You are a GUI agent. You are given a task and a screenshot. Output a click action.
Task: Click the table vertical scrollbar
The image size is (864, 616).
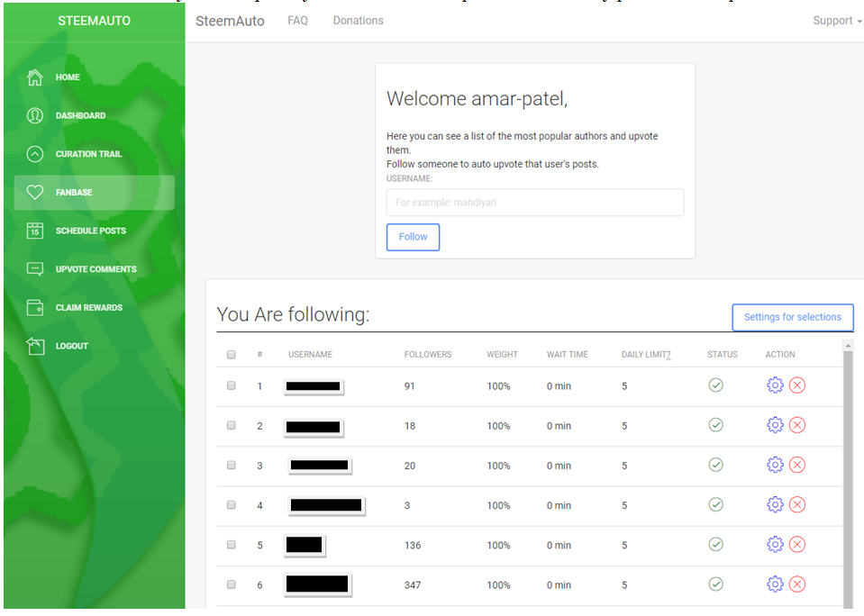pyautogui.click(x=848, y=479)
